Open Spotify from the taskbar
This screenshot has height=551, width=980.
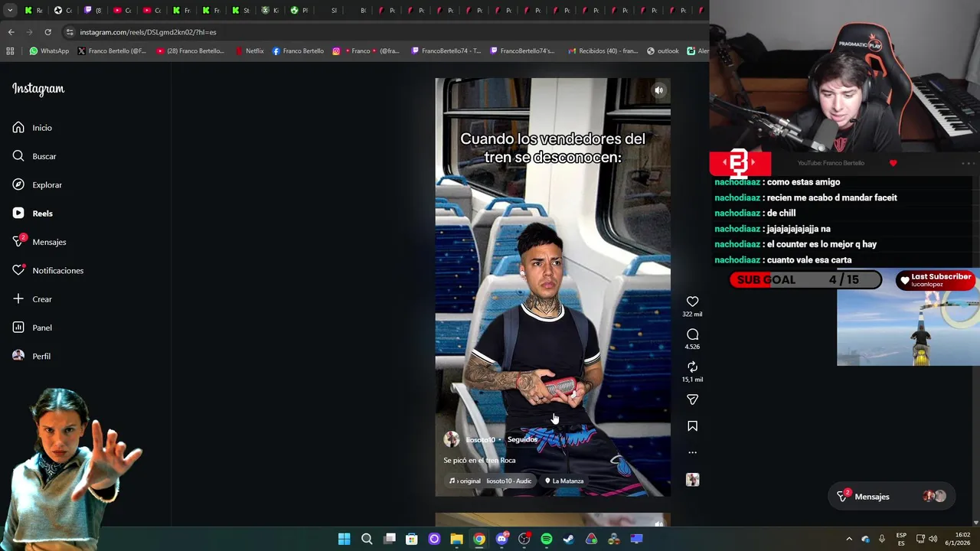pos(547,539)
